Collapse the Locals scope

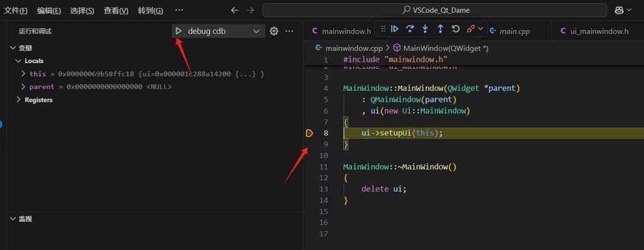[18, 61]
